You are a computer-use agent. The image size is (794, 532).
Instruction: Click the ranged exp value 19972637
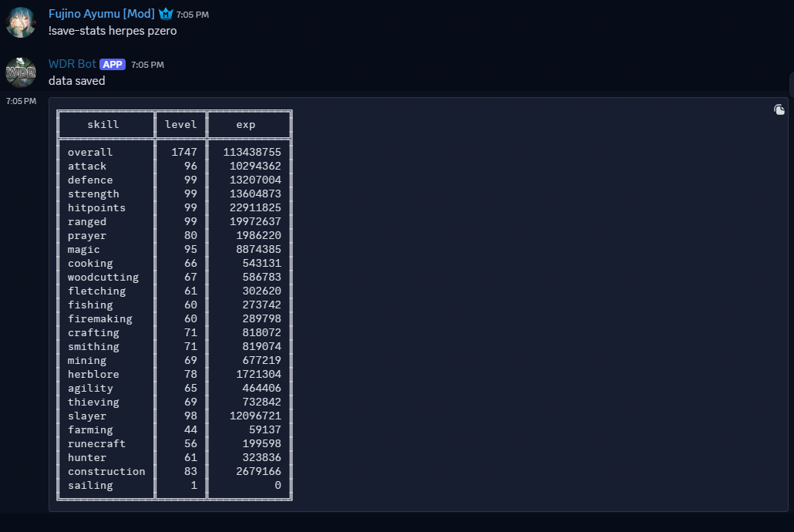(x=255, y=221)
